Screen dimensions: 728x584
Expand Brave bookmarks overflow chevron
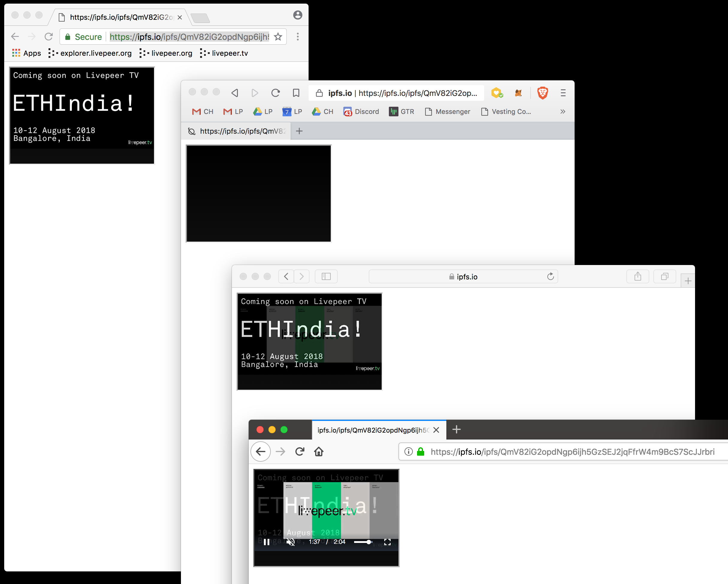point(563,112)
